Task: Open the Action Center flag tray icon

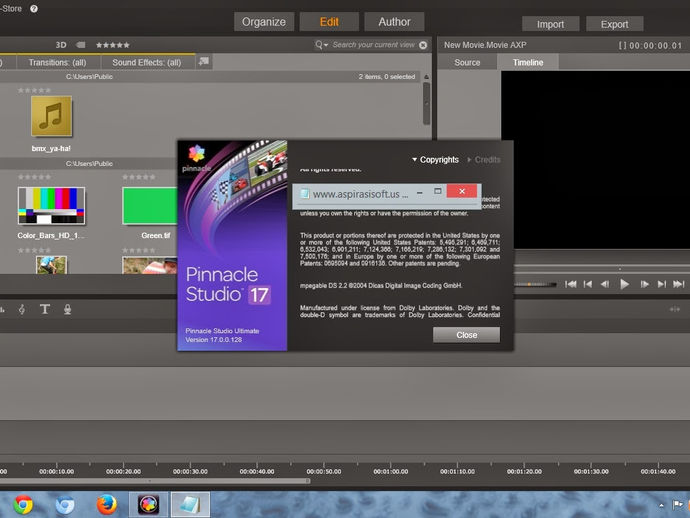Action: click(677, 504)
